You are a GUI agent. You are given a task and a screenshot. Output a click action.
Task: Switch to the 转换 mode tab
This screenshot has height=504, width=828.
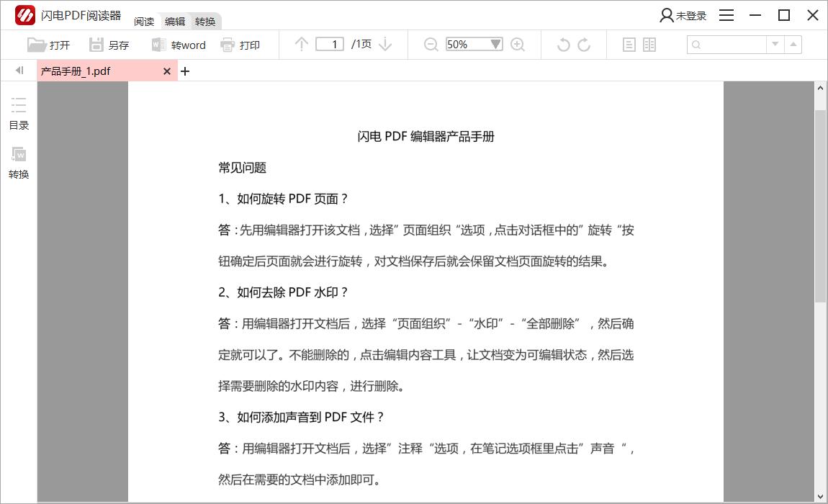coord(205,21)
